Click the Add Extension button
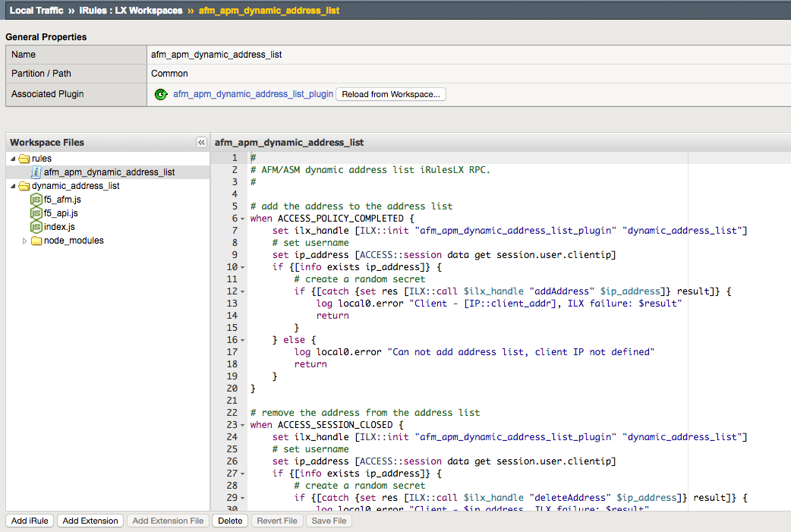This screenshot has width=791, height=532. click(90, 521)
